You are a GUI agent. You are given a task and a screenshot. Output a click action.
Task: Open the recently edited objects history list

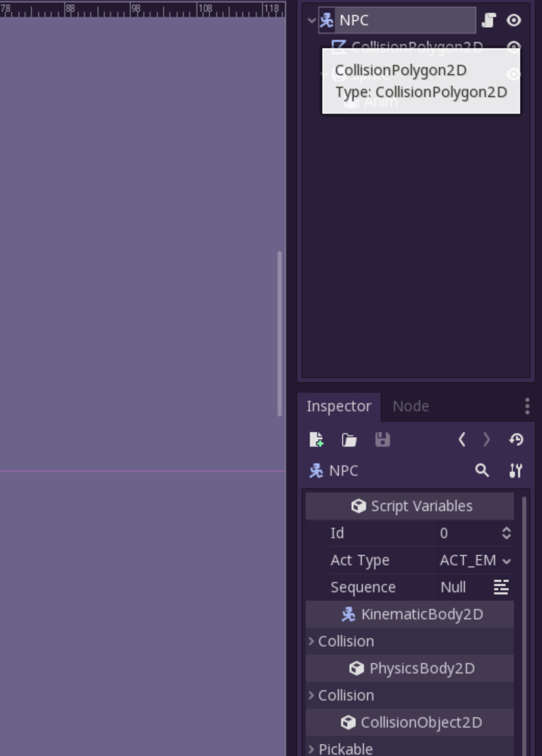(x=516, y=439)
